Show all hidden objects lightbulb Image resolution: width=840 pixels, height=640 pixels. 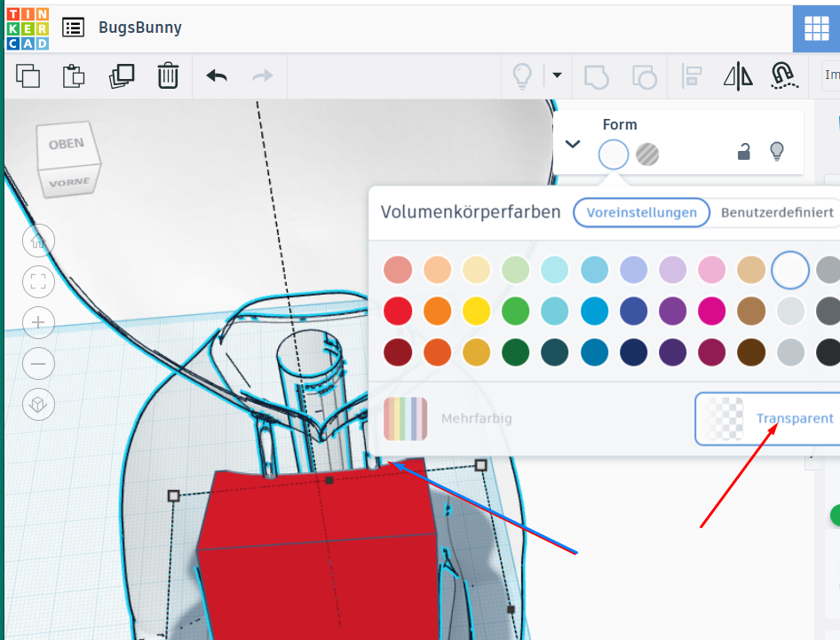[522, 75]
